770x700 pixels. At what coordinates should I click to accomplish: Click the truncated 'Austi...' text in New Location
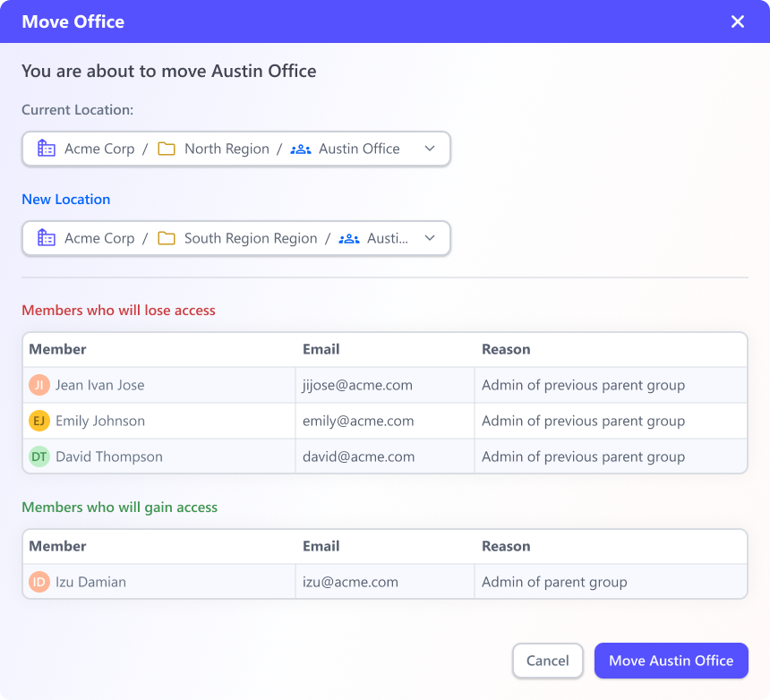[x=388, y=238]
